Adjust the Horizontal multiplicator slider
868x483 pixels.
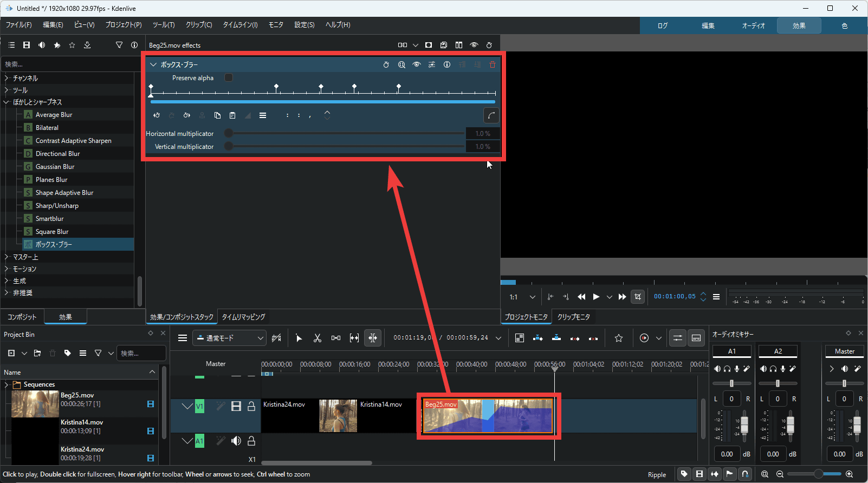229,134
